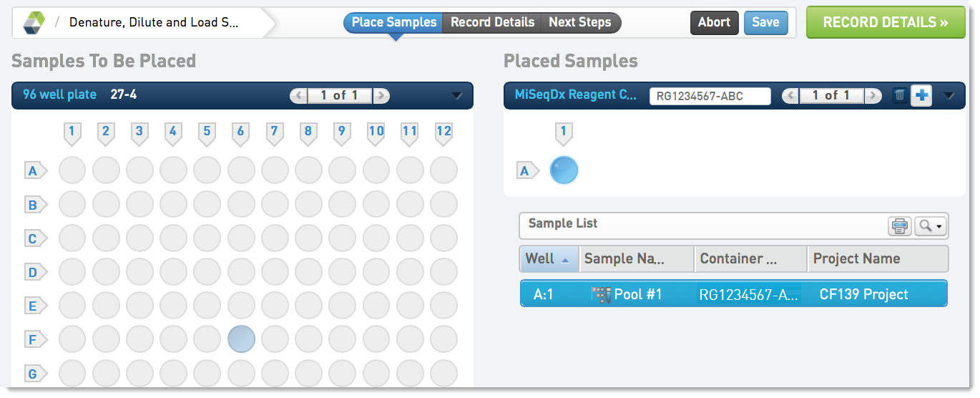Go to previous 96 well plate page

pyautogui.click(x=298, y=95)
